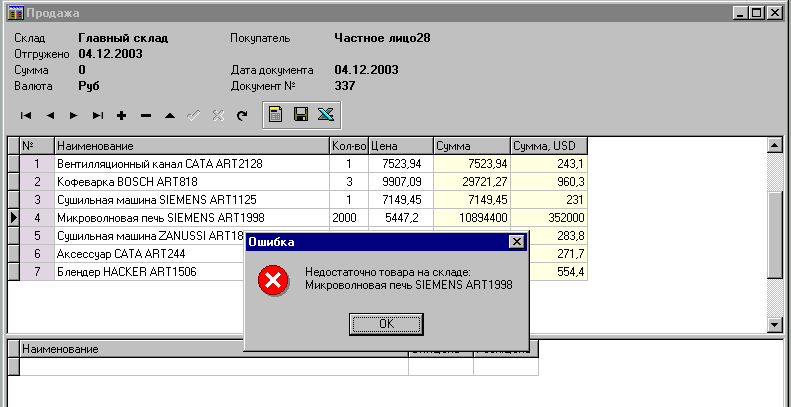Click the USD cell 960,3
Viewport: 791px width, 407px height.
coord(549,182)
